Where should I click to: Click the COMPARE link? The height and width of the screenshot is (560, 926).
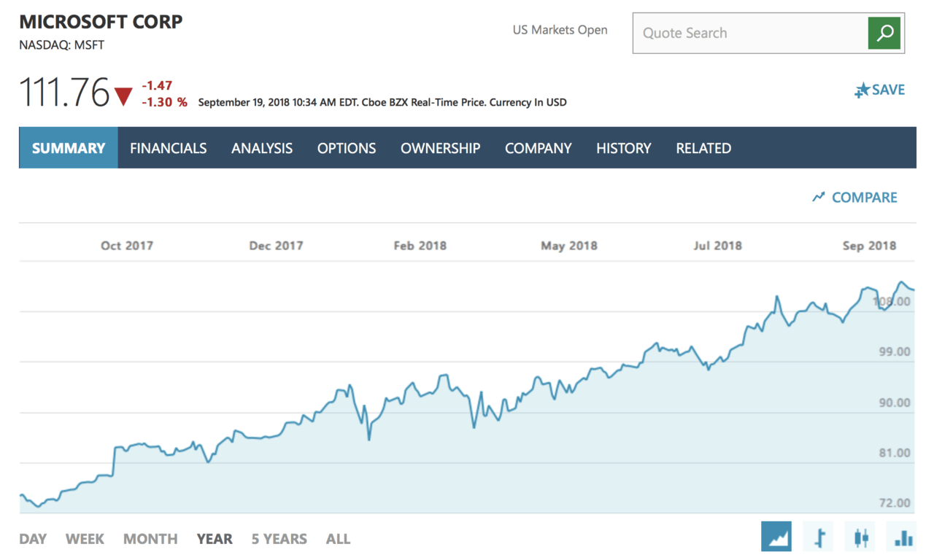pos(865,197)
